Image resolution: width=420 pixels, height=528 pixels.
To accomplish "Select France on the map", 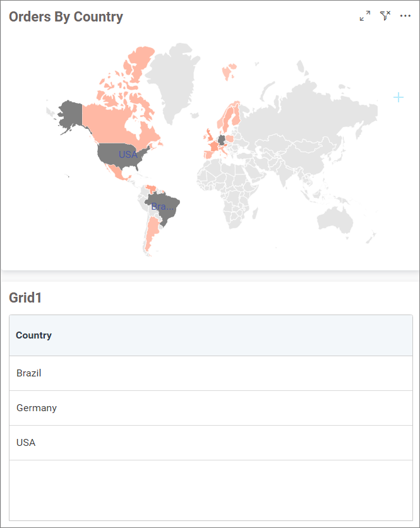I will click(212, 147).
